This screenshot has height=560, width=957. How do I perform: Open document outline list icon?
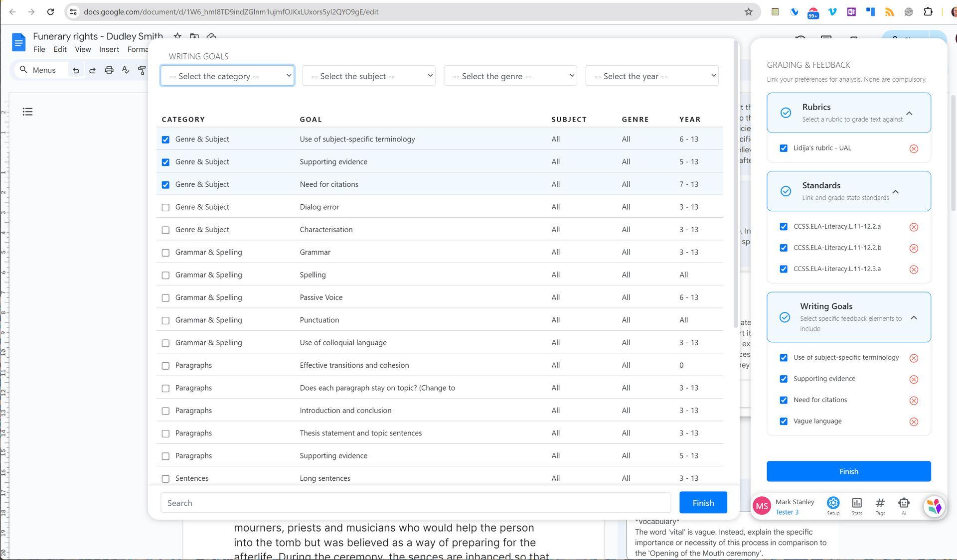click(x=27, y=112)
